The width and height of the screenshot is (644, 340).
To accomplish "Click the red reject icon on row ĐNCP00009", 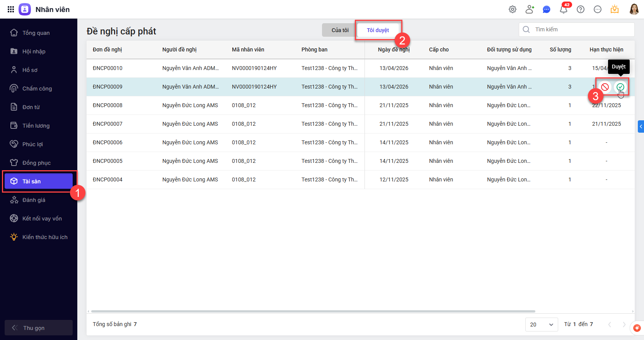I will point(605,87).
